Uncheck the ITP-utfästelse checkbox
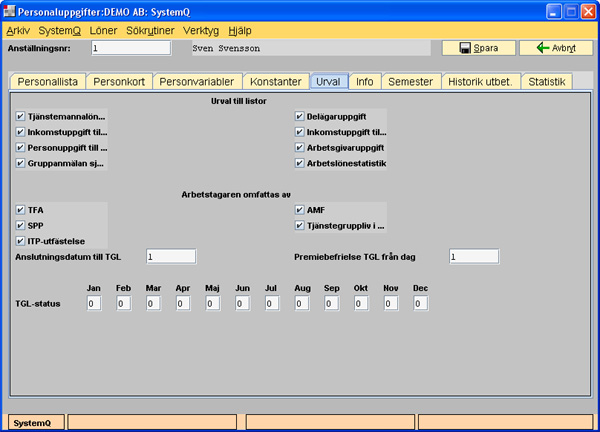This screenshot has width=600, height=432. [x=21, y=241]
